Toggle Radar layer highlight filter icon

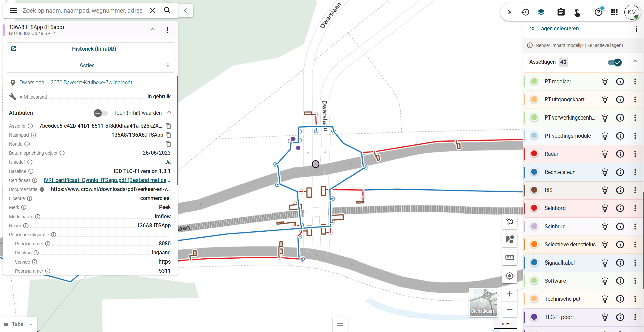pyautogui.click(x=605, y=154)
